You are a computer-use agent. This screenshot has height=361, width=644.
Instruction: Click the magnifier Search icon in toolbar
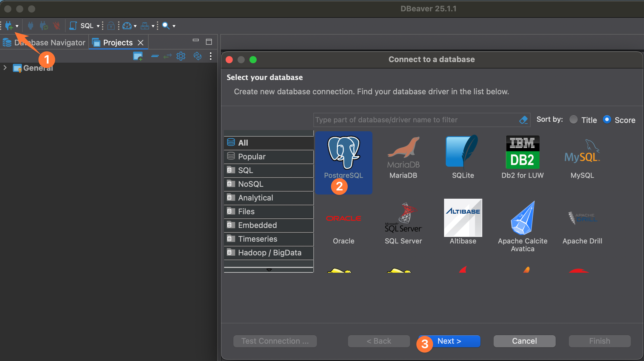pyautogui.click(x=166, y=26)
